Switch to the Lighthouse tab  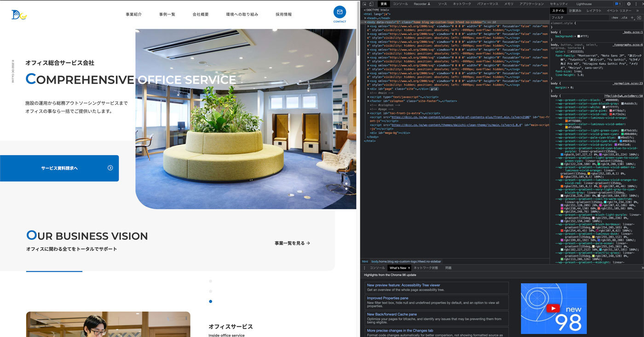584,4
